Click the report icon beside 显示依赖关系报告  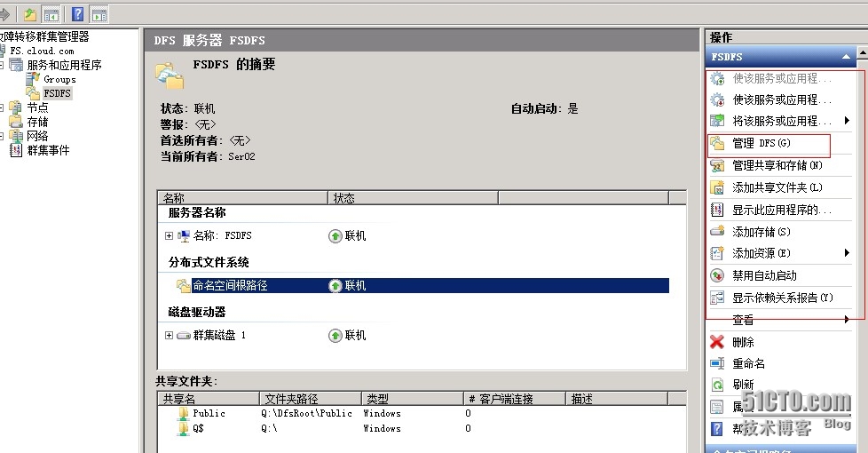(717, 298)
